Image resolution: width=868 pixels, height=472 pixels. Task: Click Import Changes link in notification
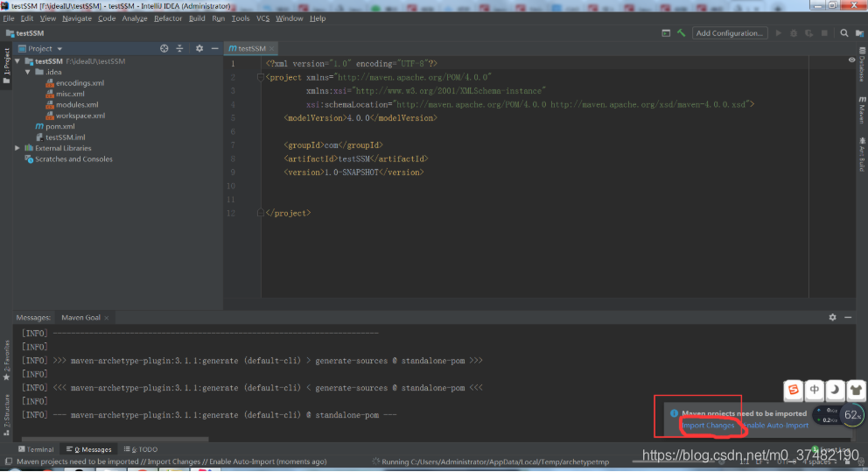point(708,426)
